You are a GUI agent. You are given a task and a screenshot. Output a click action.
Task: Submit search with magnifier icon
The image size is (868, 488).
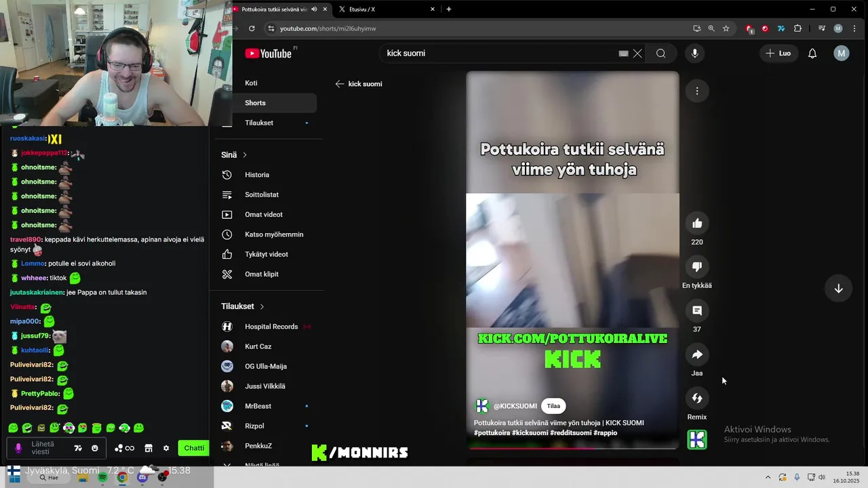click(660, 54)
